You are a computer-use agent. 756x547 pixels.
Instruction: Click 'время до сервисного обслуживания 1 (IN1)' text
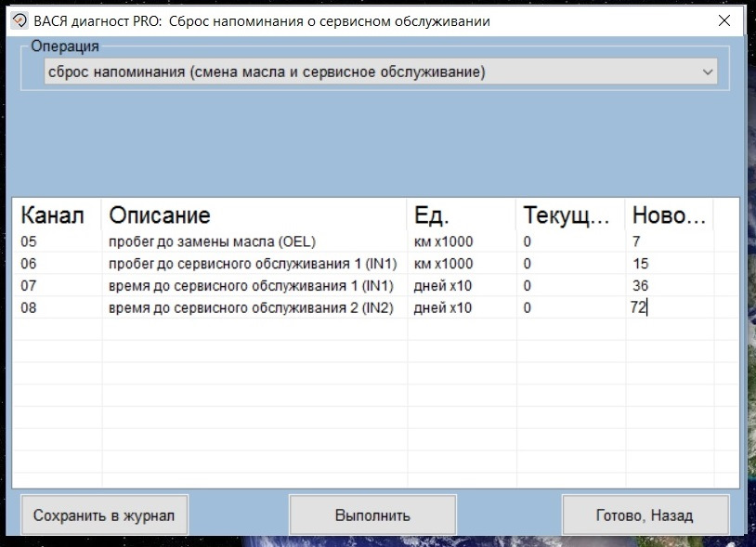tap(251, 286)
